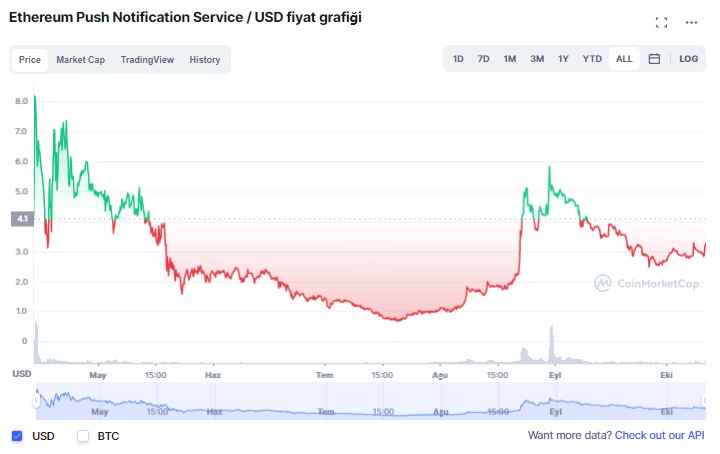This screenshot has width=720, height=454.
Task: Click the May label on chart x-axis
Action: pos(98,375)
